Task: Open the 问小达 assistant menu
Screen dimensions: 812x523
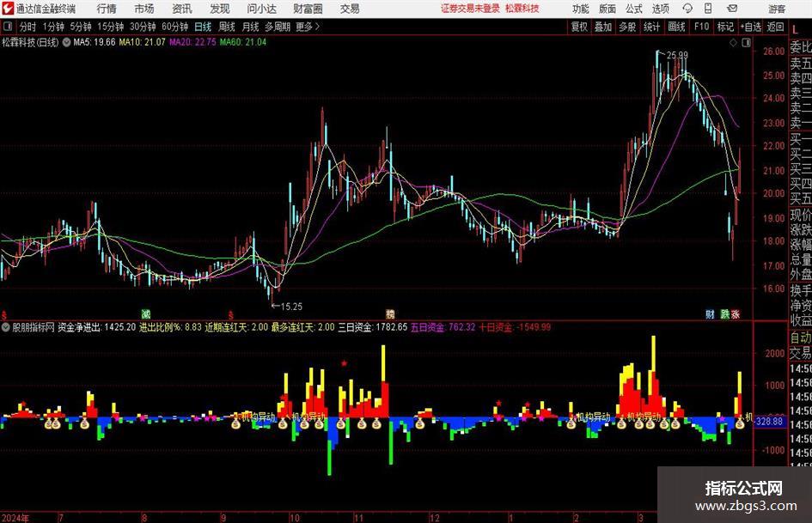Action: (261, 9)
